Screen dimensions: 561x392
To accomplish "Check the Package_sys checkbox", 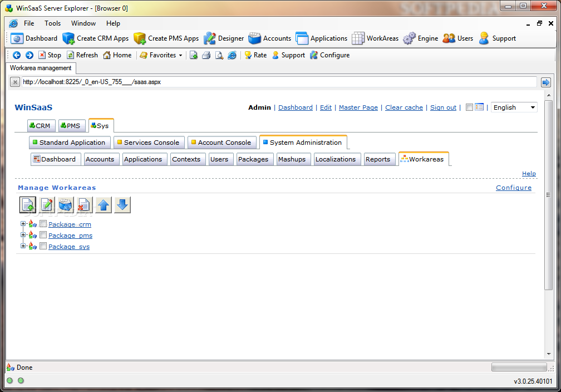I will (43, 246).
